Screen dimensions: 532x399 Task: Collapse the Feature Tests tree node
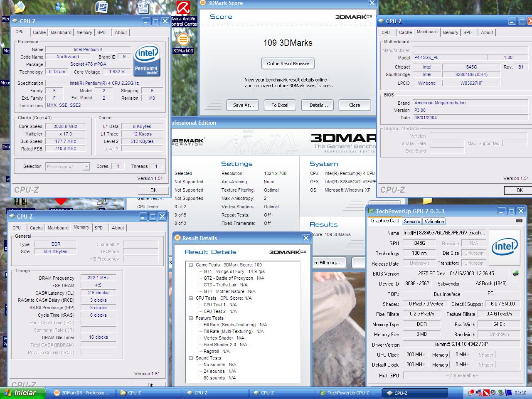(191, 318)
